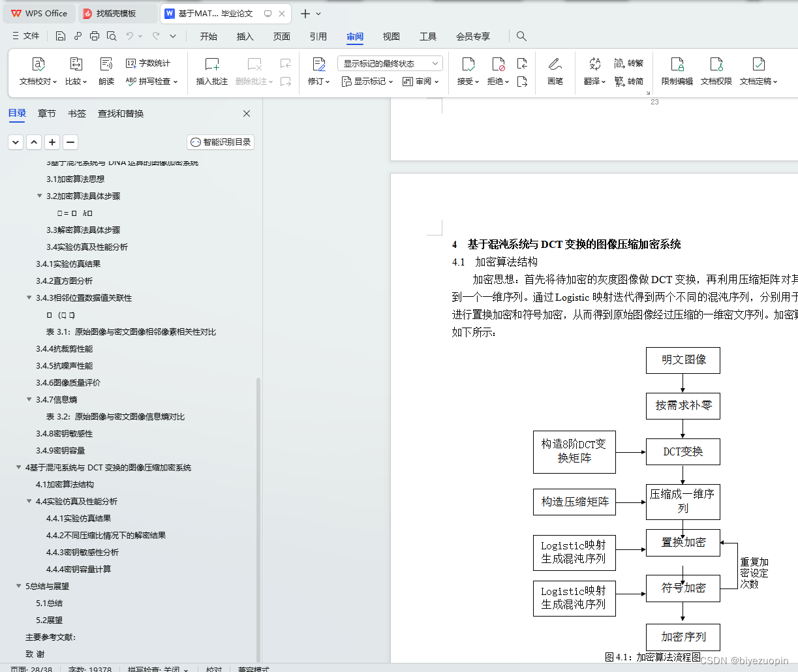Click the 智能识别目录 button
This screenshot has height=672, width=798.
(x=221, y=142)
